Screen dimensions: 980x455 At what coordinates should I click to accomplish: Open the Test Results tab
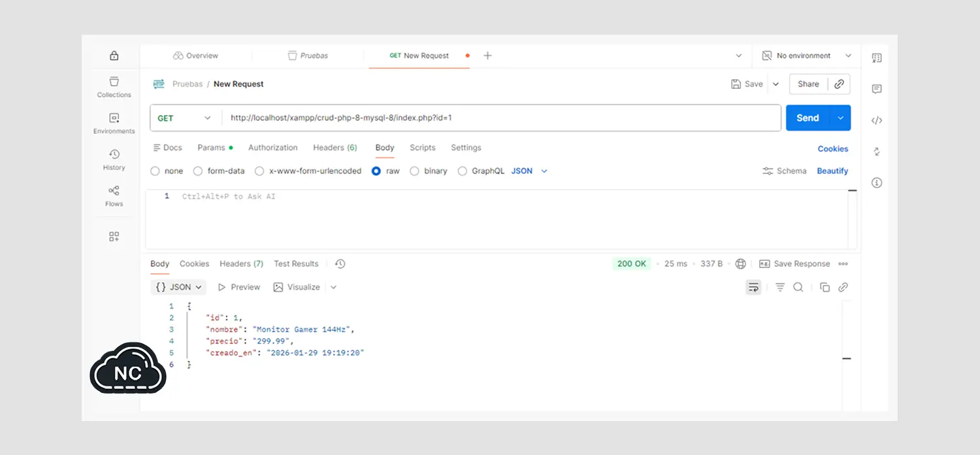point(296,264)
